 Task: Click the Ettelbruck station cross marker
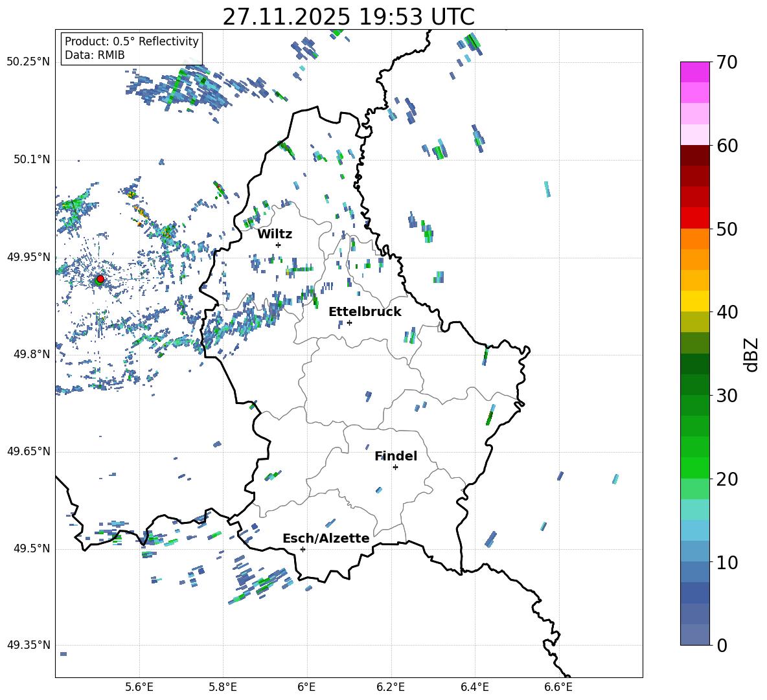click(x=349, y=322)
